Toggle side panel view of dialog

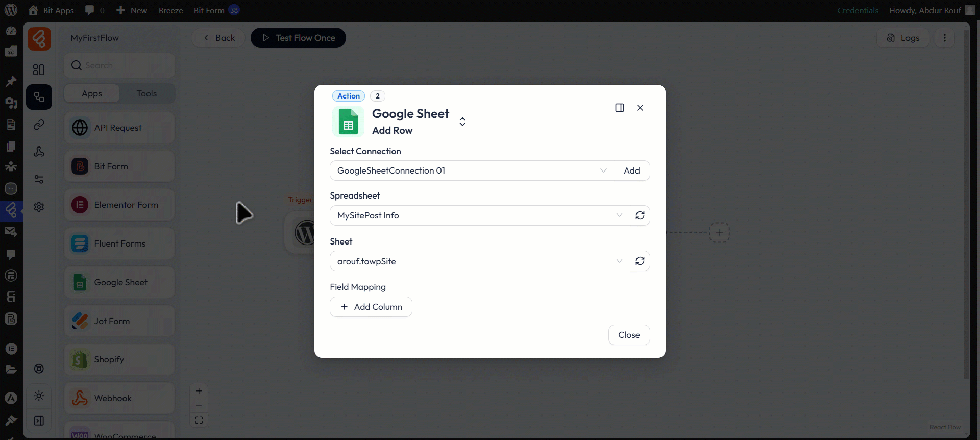point(620,108)
